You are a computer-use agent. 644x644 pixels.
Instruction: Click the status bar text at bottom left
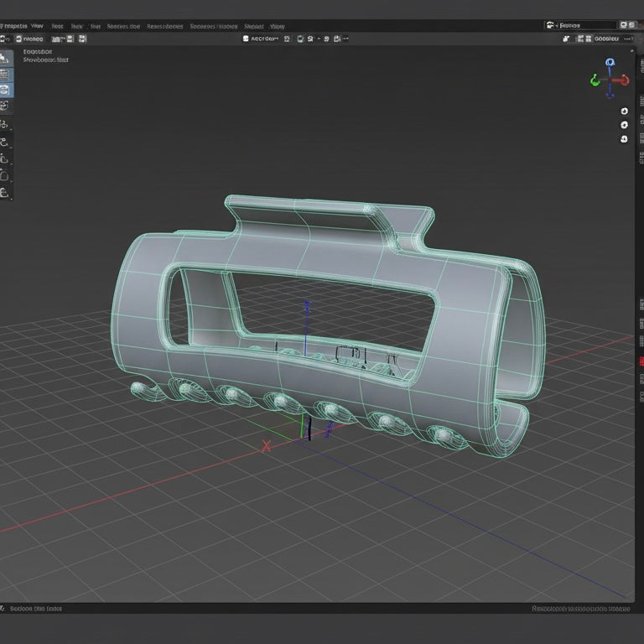[x=35, y=609]
